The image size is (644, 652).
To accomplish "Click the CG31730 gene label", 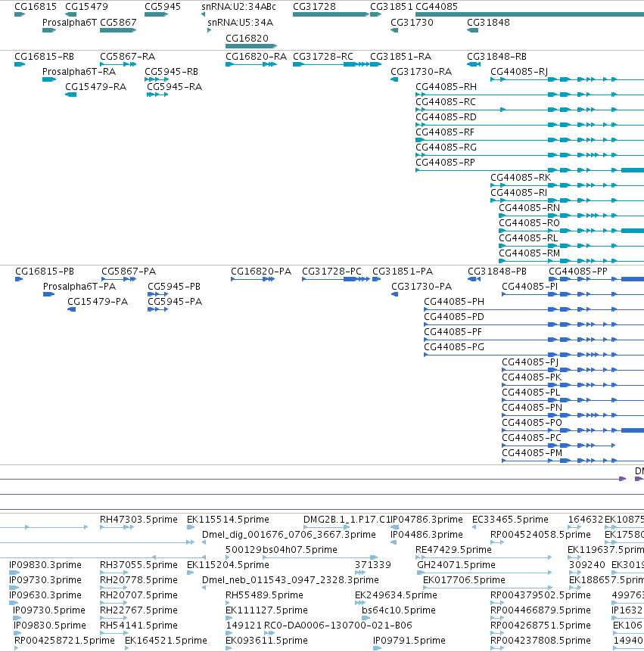I will (x=412, y=23).
